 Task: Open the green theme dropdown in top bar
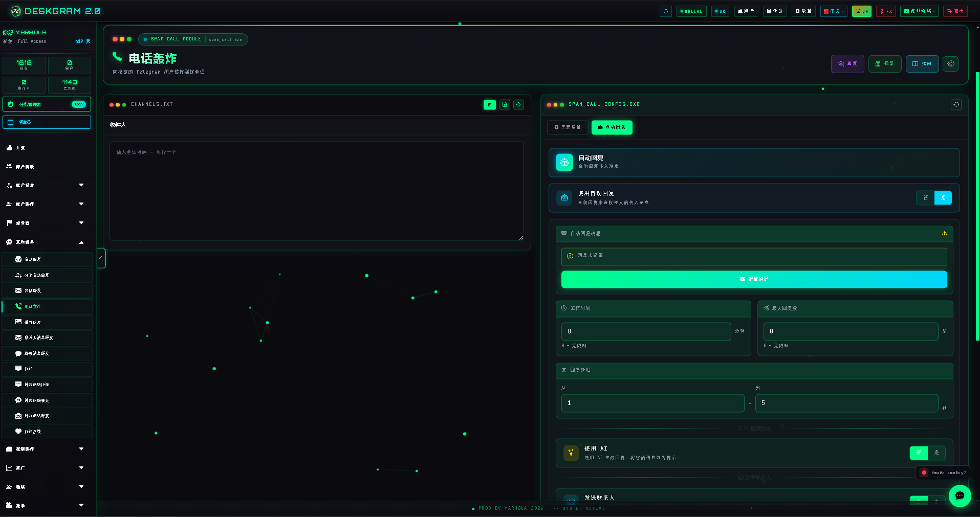919,11
